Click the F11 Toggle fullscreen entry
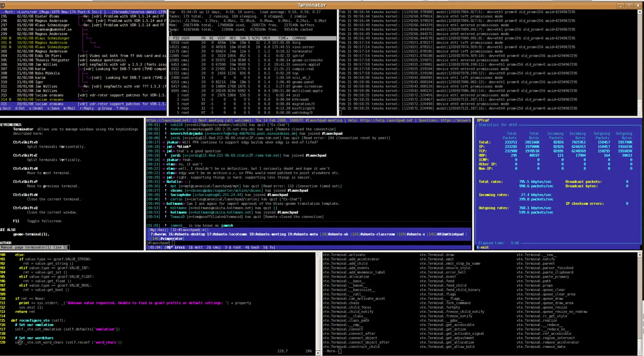Viewport: 644px width, 356px height. point(37,221)
